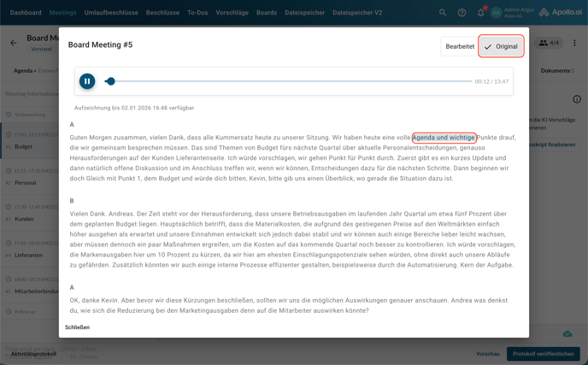Go to the Dashboard menu item
The image size is (588, 365).
click(x=26, y=13)
